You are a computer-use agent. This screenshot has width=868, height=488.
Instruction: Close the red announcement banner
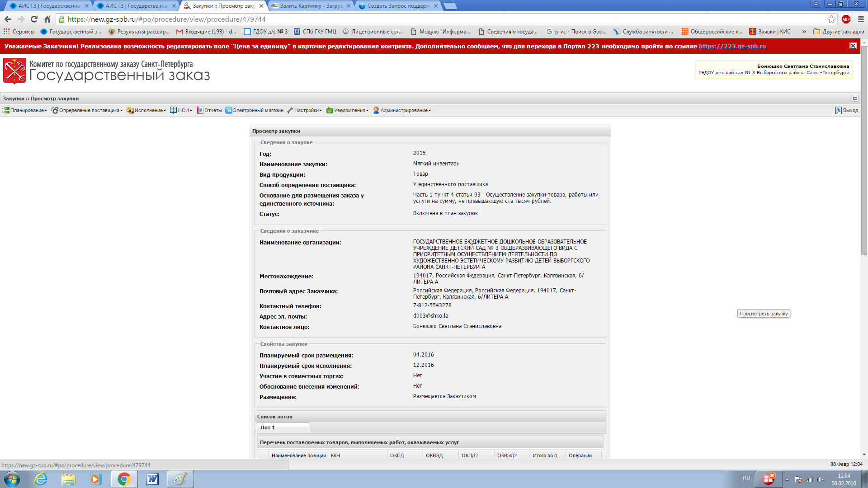click(x=853, y=46)
